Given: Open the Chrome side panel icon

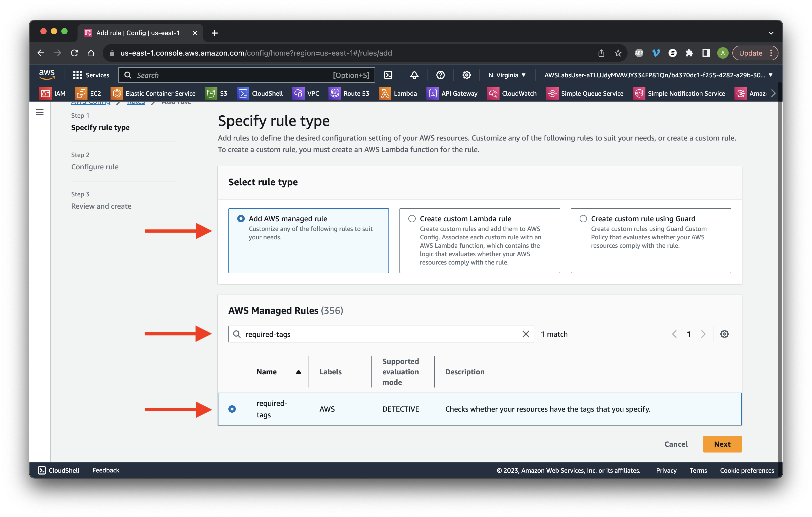Looking at the screenshot, I should coord(706,53).
